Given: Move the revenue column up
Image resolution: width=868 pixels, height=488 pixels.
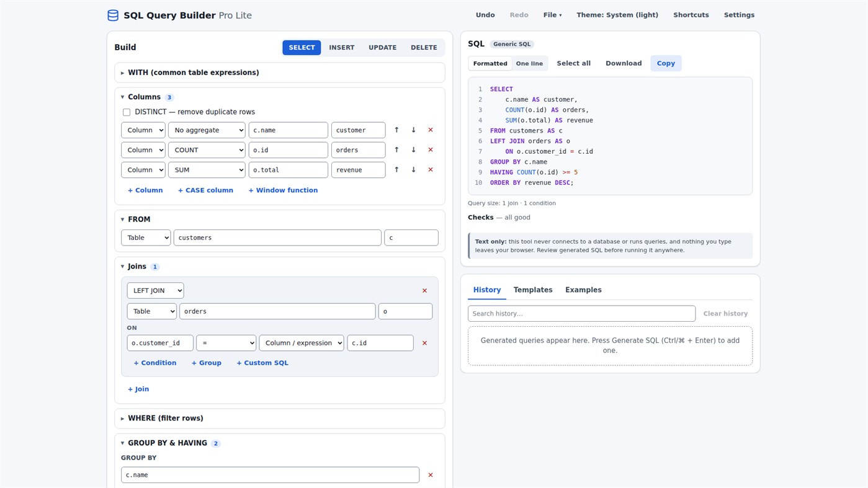Looking at the screenshot, I should click(x=396, y=170).
